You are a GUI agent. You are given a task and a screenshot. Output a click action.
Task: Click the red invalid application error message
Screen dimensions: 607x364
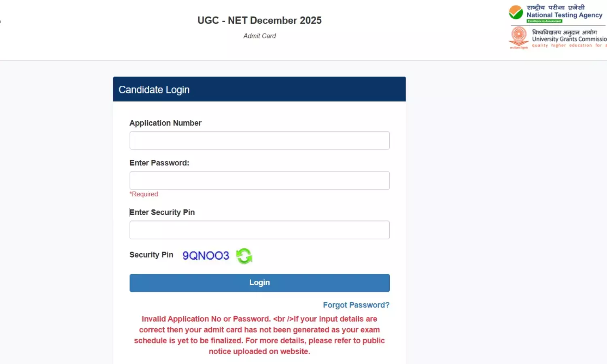[259, 335]
